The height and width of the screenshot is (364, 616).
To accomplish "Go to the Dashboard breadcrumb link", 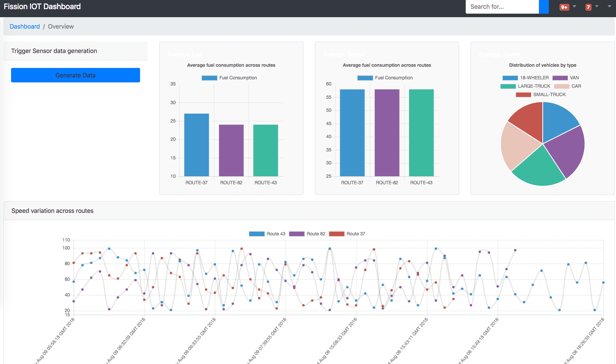I will click(24, 26).
